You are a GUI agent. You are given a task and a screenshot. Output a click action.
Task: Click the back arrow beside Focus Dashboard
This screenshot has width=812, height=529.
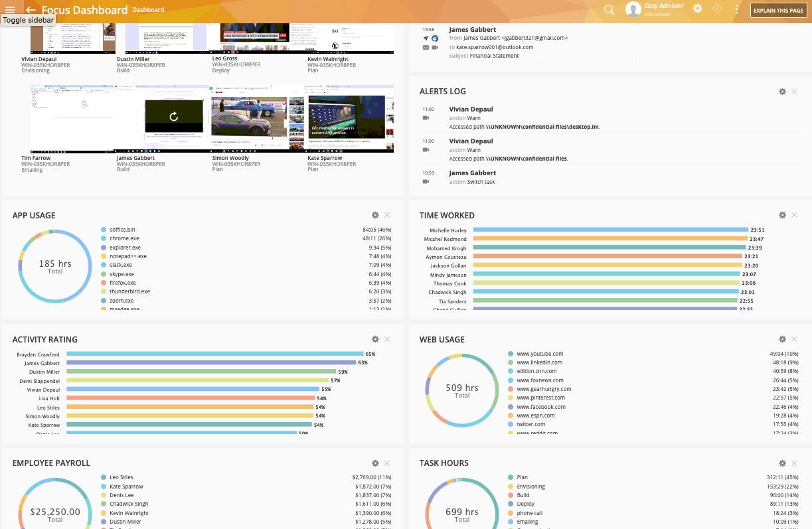click(x=31, y=10)
